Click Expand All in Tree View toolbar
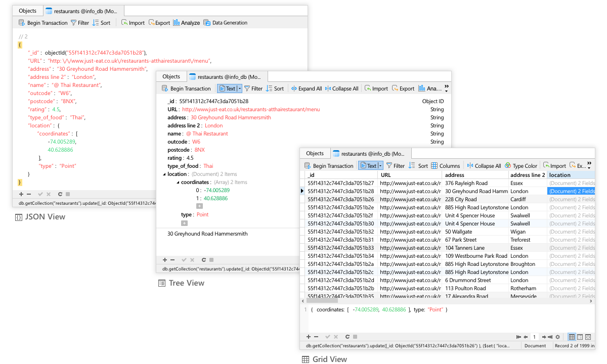This screenshot has height=364, width=607. click(x=307, y=88)
